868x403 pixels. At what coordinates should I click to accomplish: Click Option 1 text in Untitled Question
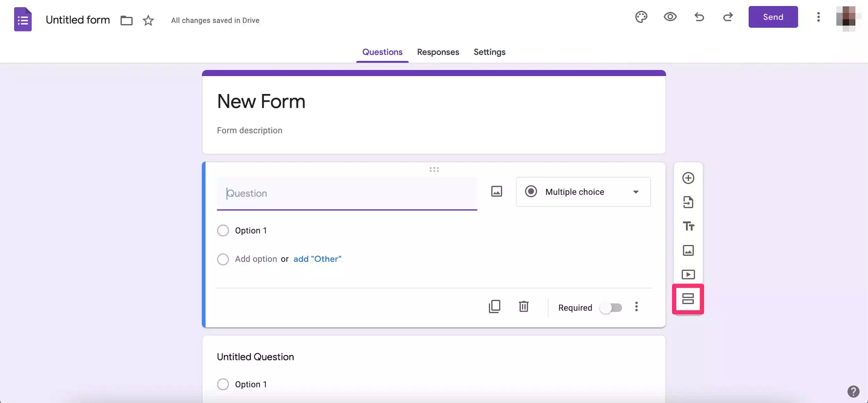[251, 385]
